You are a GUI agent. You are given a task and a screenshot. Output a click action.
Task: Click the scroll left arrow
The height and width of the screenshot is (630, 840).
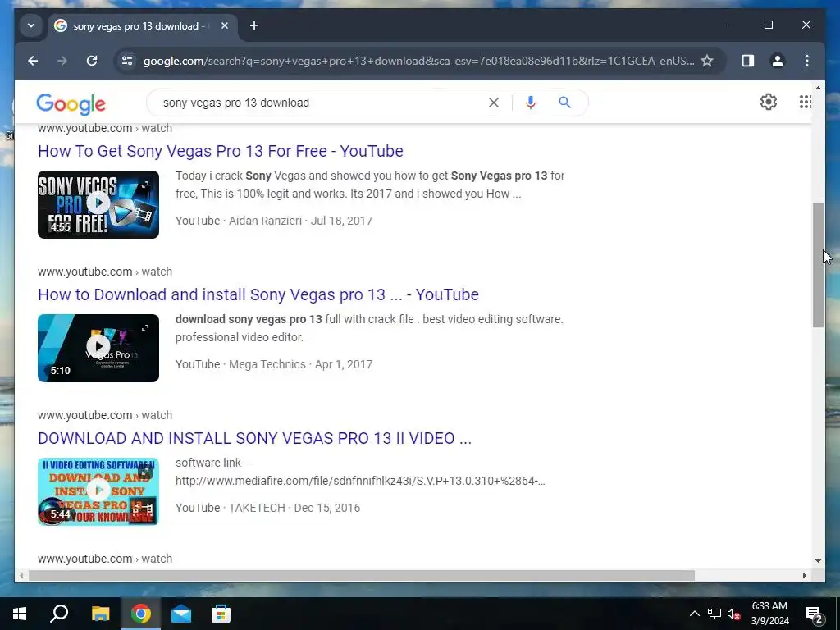click(21, 575)
